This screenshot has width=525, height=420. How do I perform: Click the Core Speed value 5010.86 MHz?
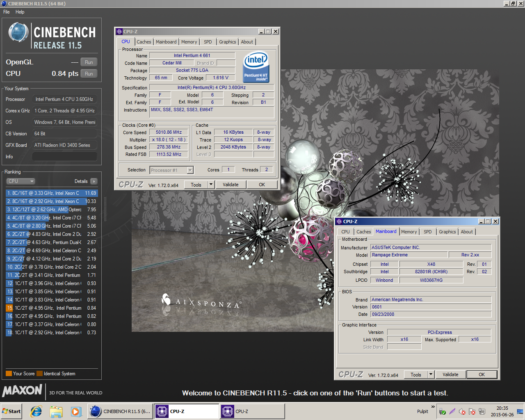[169, 132]
